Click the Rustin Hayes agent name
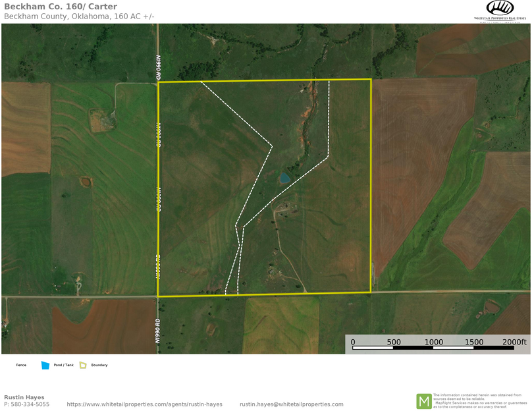The height and width of the screenshot is (411, 532). (25, 397)
